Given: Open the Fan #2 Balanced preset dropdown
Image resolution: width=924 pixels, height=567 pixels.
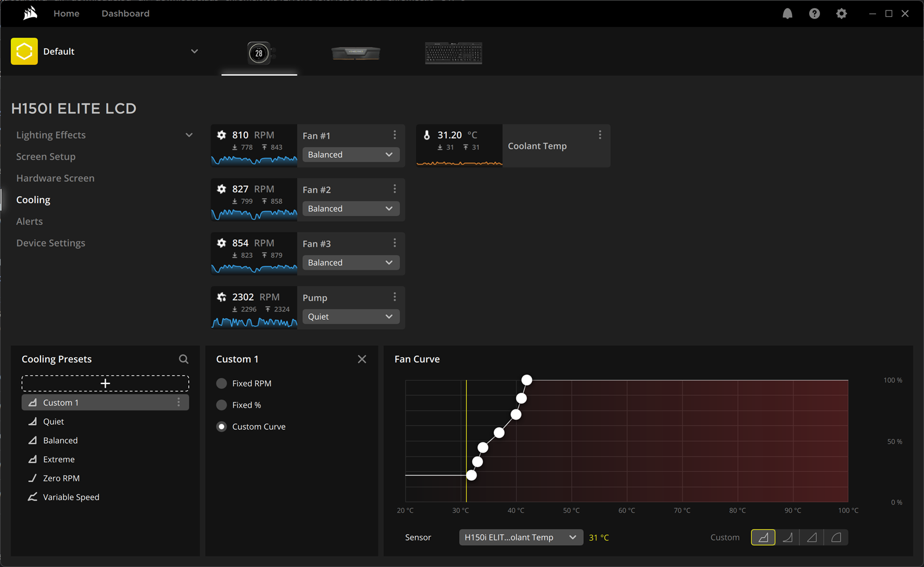Looking at the screenshot, I should click(x=351, y=208).
